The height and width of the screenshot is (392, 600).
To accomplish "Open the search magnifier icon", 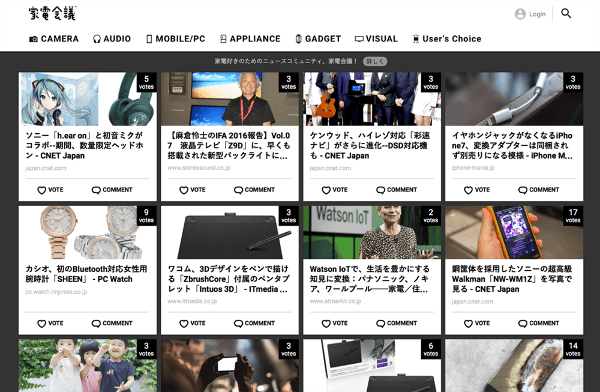I will coord(566,13).
